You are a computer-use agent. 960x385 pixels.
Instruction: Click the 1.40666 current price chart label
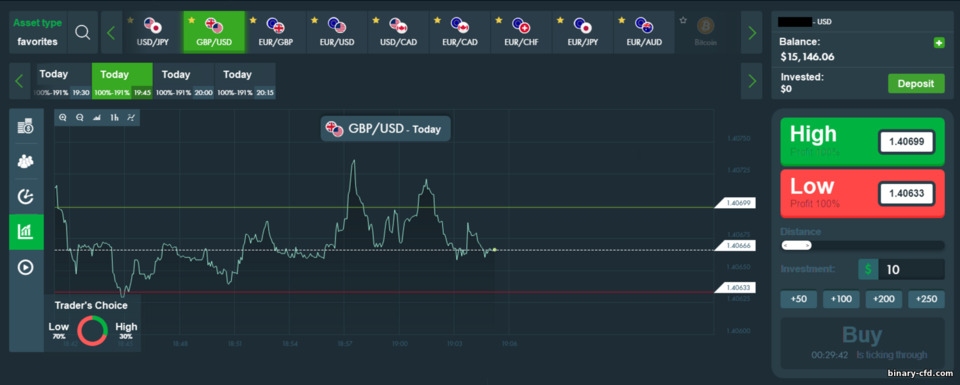pyautogui.click(x=735, y=245)
